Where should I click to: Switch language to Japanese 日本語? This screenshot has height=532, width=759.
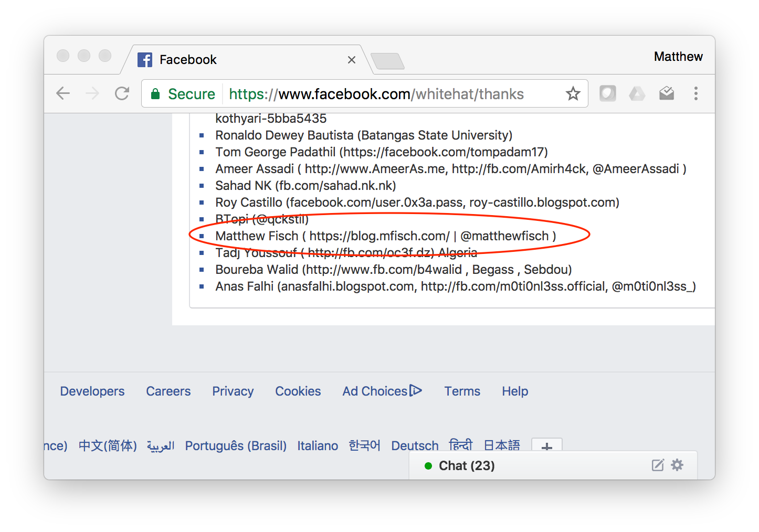502,445
